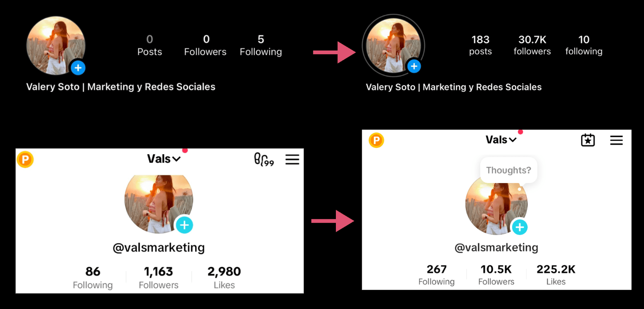Tap the footprints profile views icon
Viewport: 644px width, 309px height.
pyautogui.click(x=264, y=159)
